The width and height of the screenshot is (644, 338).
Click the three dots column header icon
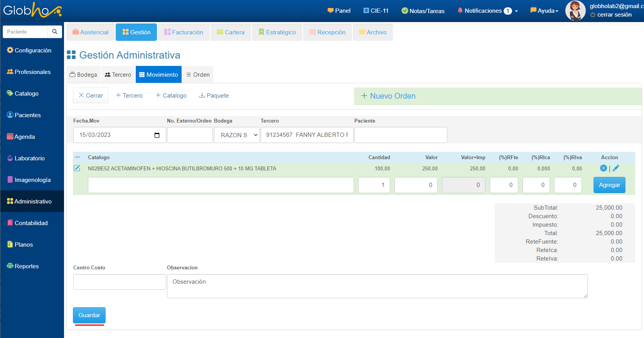click(78, 157)
